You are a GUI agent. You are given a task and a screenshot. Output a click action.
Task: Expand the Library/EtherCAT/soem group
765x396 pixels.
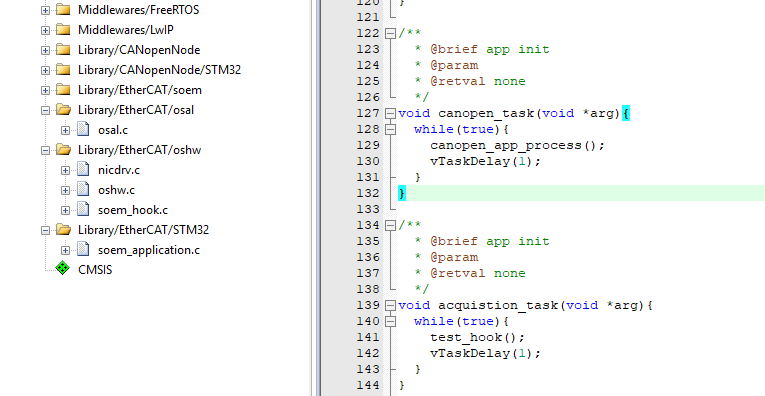(45, 90)
